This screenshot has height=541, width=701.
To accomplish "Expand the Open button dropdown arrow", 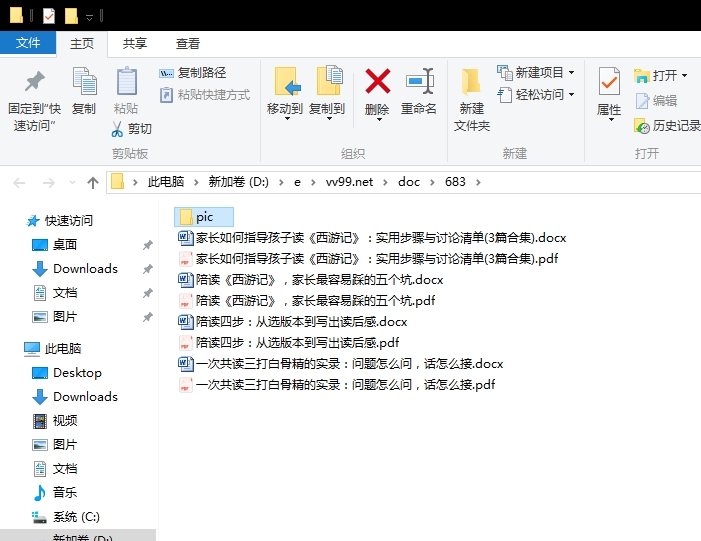I will coord(684,76).
